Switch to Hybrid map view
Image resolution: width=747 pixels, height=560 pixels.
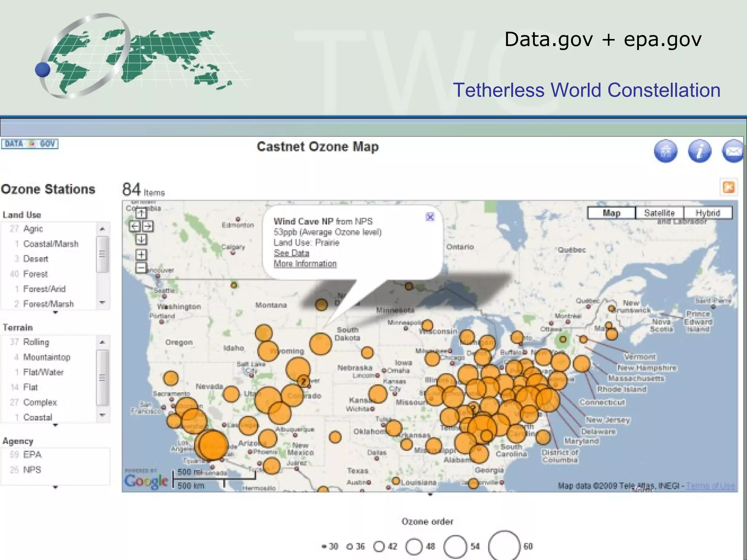[708, 213]
